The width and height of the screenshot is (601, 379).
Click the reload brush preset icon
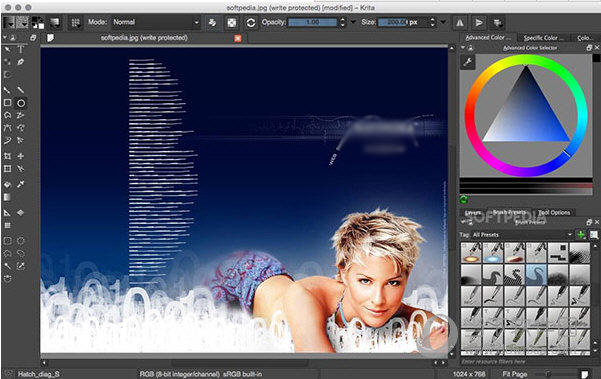(x=251, y=23)
